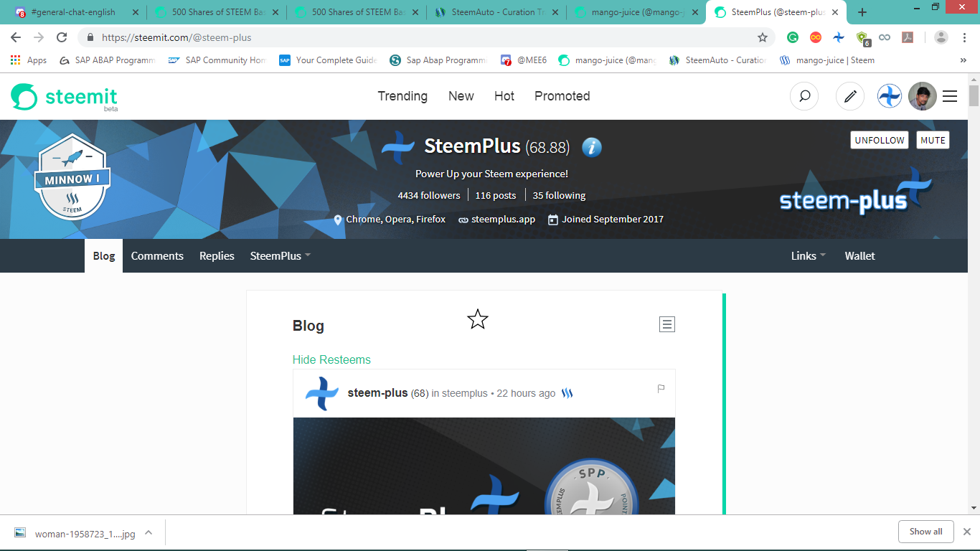
Task: Open the Comments tab
Action: pos(157,256)
